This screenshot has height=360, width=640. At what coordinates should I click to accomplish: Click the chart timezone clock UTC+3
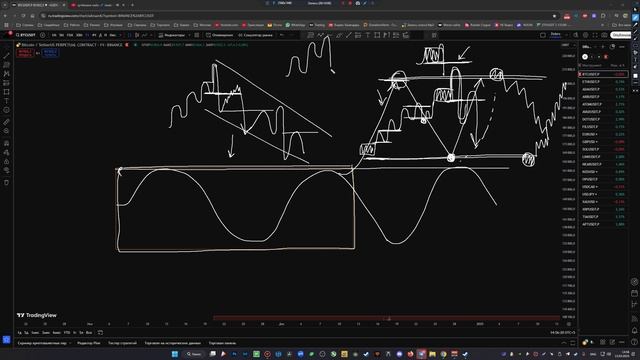[563, 333]
